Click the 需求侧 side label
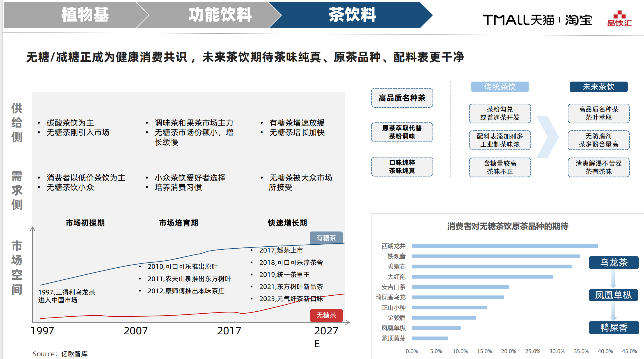The height and width of the screenshot is (359, 644). [x=17, y=190]
